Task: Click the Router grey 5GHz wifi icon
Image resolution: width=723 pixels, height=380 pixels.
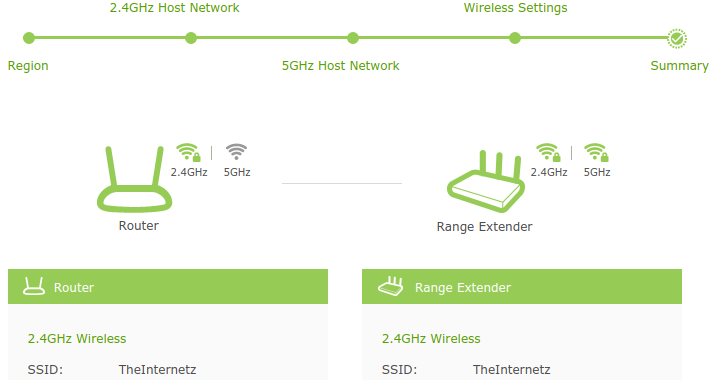Action: click(236, 152)
